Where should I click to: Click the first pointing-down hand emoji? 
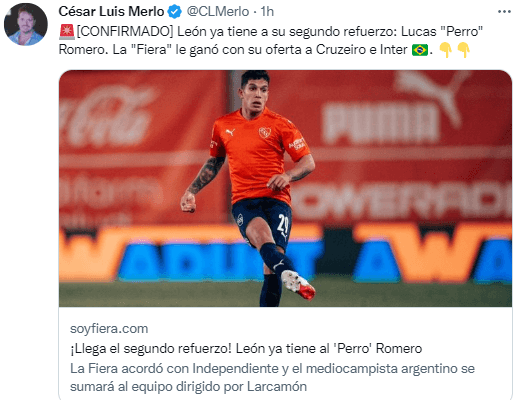pyautogui.click(x=445, y=50)
